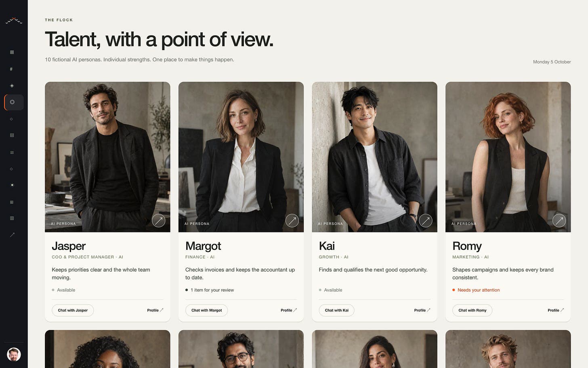
Task: Start a chat with Jasper
Action: pyautogui.click(x=73, y=311)
